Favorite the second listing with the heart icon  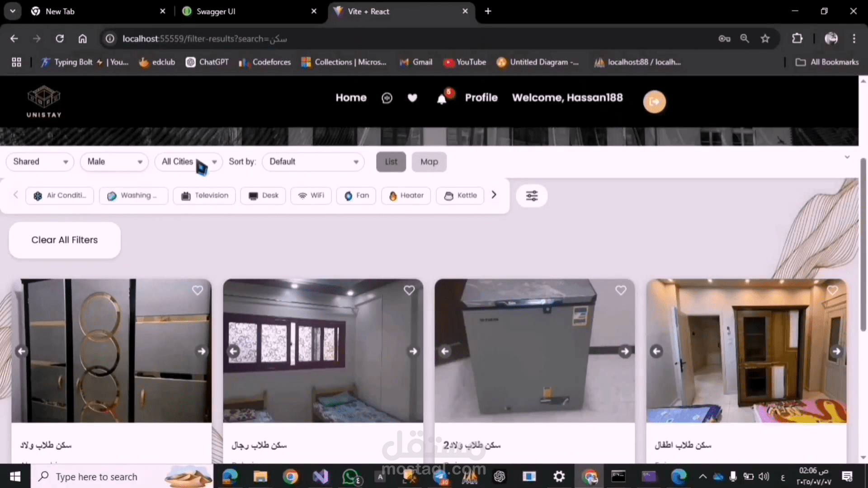pyautogui.click(x=409, y=291)
